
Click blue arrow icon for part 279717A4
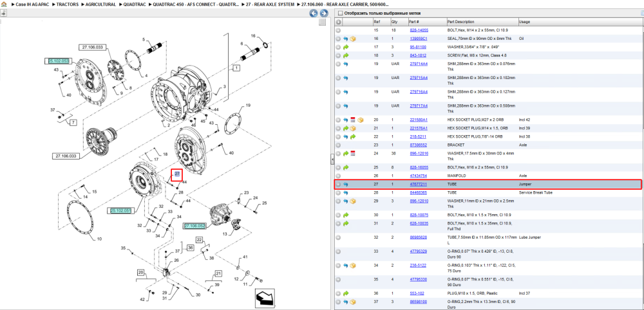pyautogui.click(x=345, y=105)
